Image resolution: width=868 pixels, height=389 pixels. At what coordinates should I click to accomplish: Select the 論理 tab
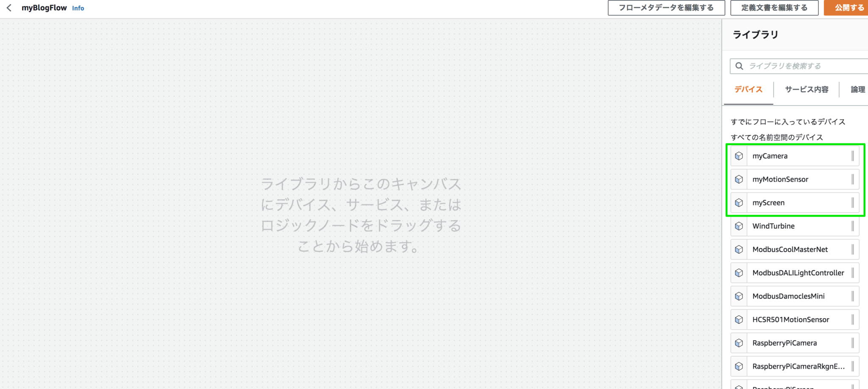point(857,90)
